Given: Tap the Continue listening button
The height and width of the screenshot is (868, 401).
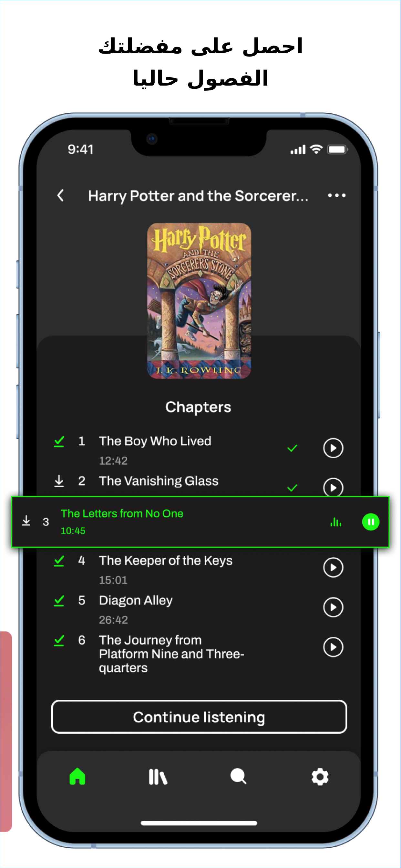Looking at the screenshot, I should 199,717.
